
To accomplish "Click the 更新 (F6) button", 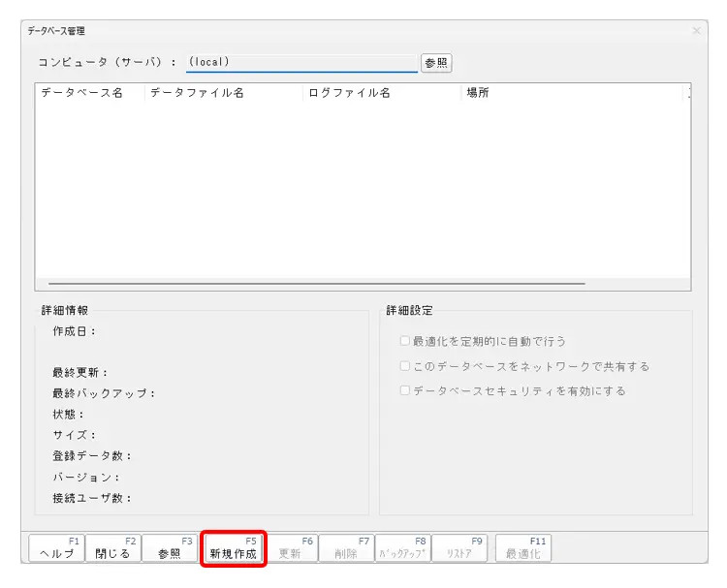I will click(291, 548).
